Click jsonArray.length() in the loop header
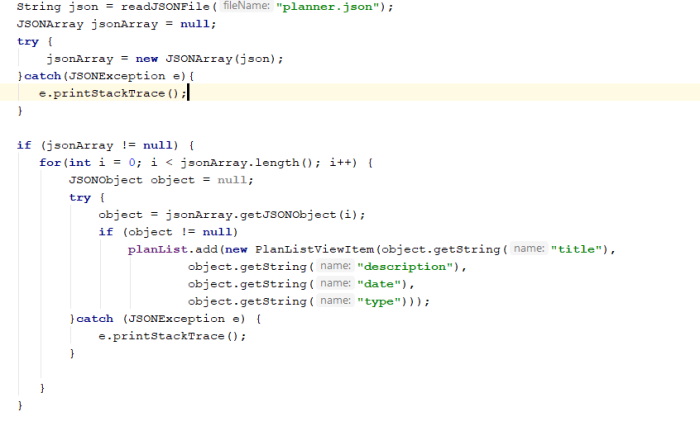Viewport: 700px width, 426px height. 246,163
